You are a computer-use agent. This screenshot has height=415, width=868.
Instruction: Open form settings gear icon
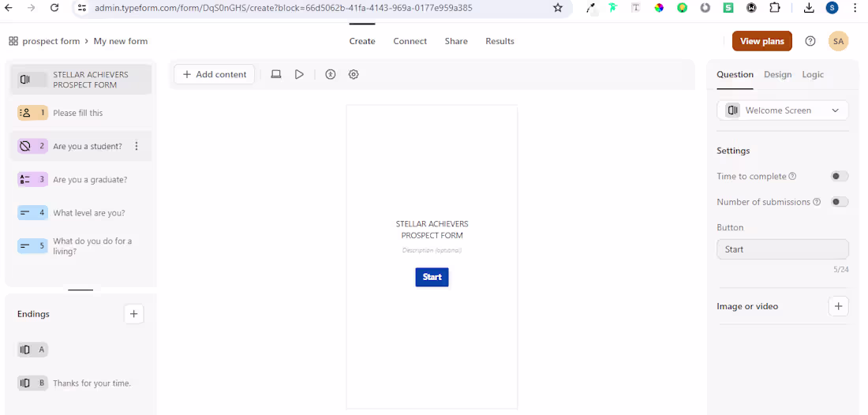point(354,74)
